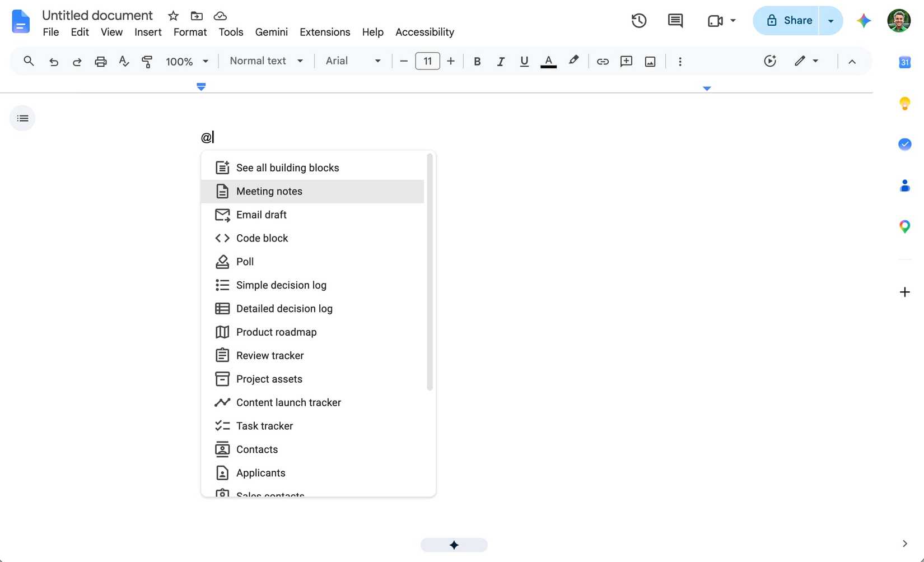Toggle italic formatting
This screenshot has height=562, width=924.
[501, 62]
